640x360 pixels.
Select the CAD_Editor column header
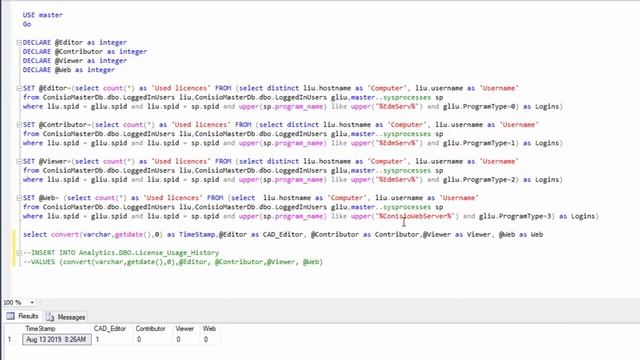[110, 329]
